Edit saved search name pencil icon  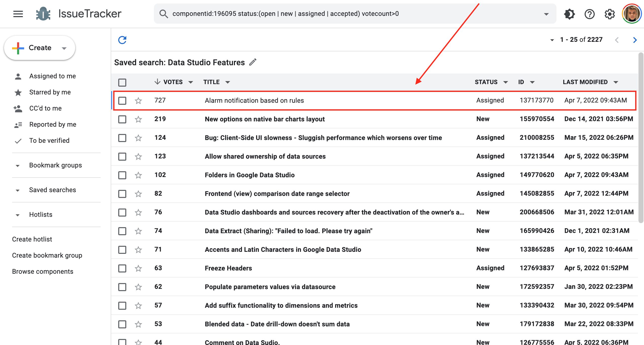253,62
